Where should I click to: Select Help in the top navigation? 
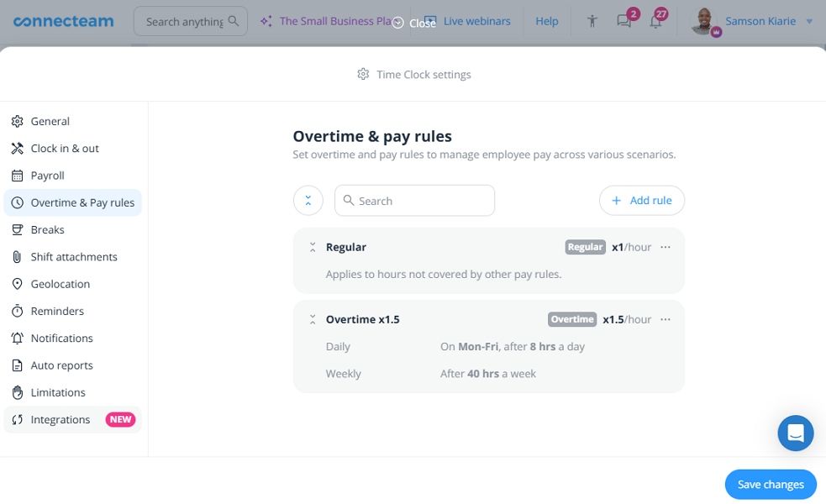546,21
